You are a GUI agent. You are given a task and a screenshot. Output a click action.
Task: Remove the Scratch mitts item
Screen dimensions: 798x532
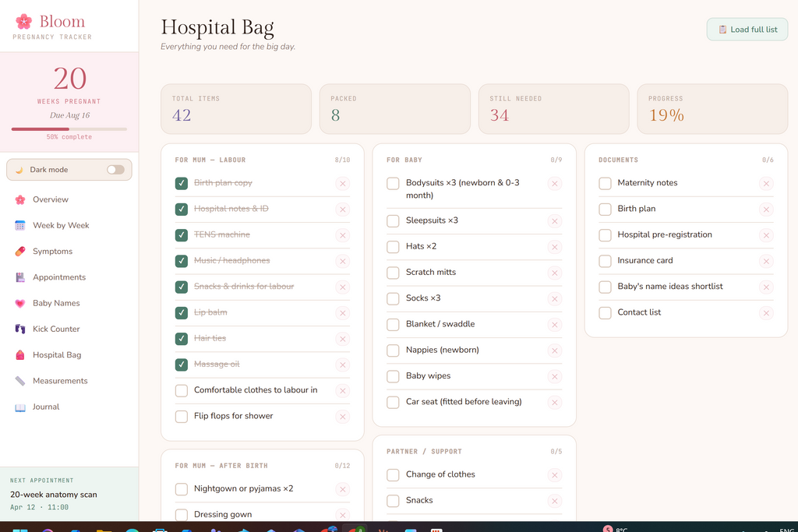pyautogui.click(x=555, y=273)
